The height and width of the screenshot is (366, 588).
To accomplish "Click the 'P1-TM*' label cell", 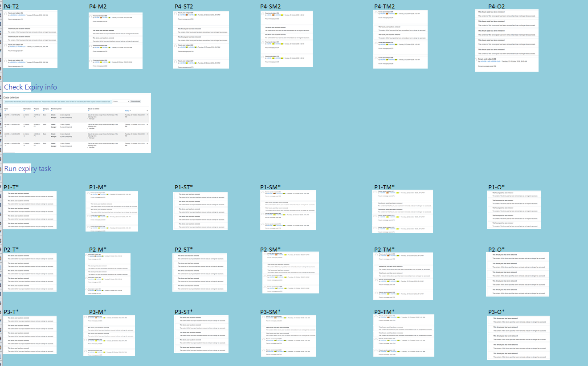I will pyautogui.click(x=384, y=187).
